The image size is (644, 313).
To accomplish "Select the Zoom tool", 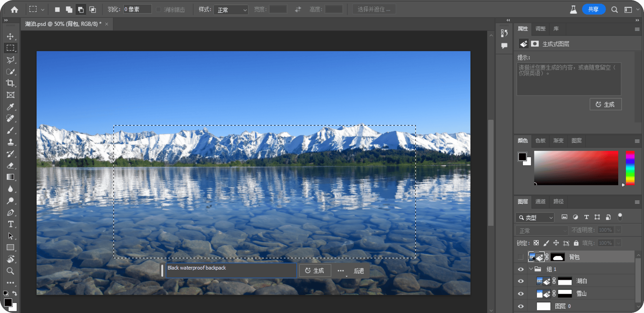I will [10, 271].
